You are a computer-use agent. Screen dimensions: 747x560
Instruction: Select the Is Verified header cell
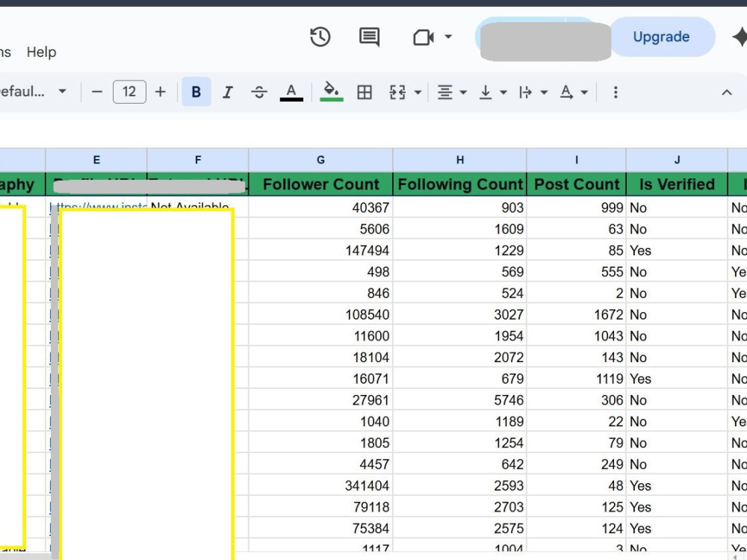[677, 184]
